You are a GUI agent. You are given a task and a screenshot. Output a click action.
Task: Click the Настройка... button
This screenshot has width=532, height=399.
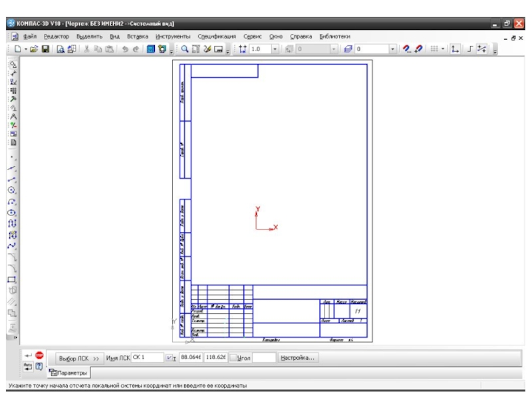tap(297, 358)
